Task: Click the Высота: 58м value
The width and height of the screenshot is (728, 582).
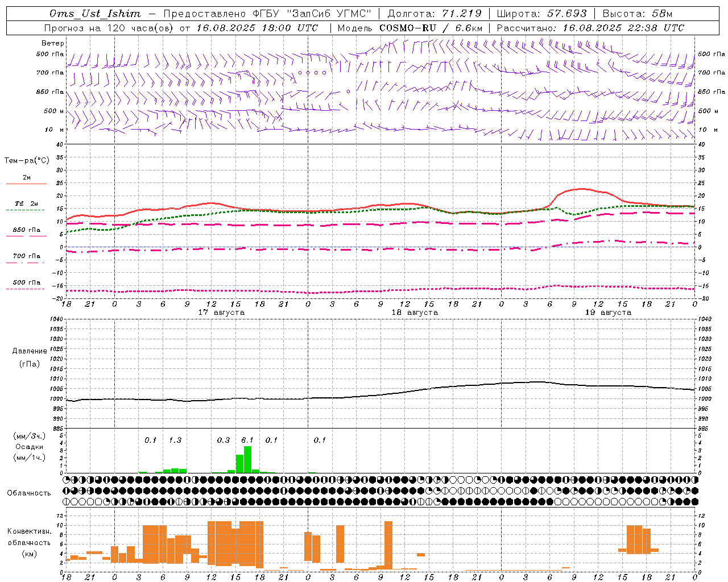Action: click(x=637, y=14)
